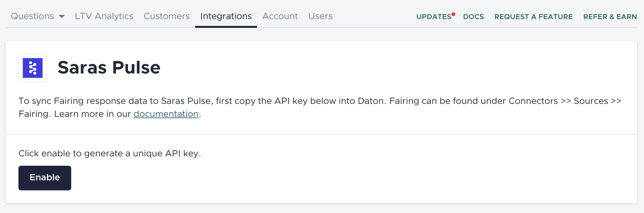Screen dimensions: 644x213
Task: Open the Account tab
Action: coord(280,16)
